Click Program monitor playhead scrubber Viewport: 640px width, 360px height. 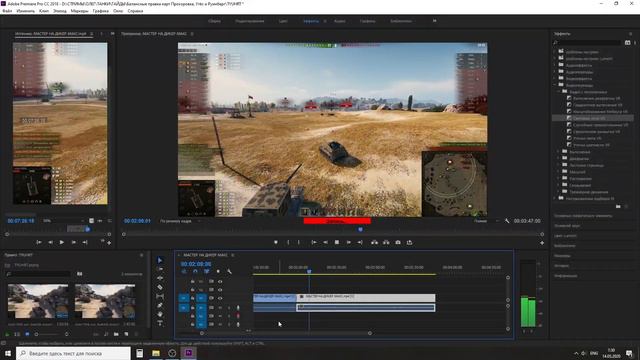pos(360,230)
